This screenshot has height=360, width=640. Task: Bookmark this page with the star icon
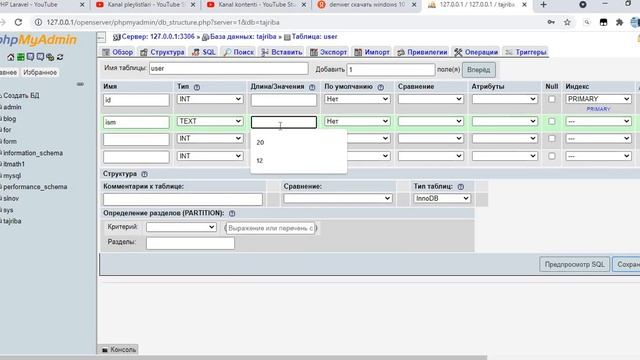coord(567,22)
